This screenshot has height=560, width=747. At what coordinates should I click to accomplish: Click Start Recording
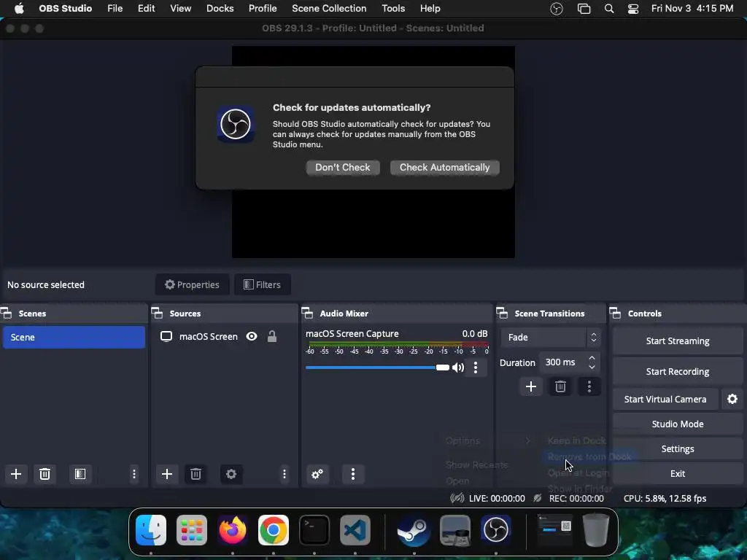678,371
